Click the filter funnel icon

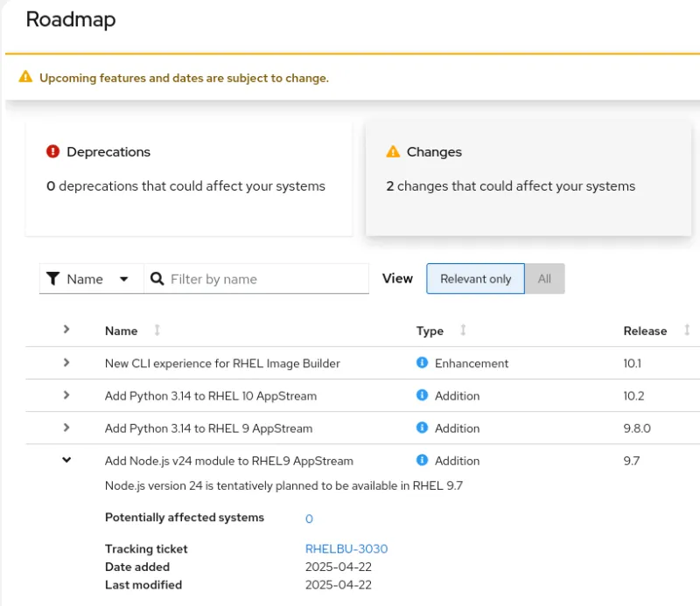click(55, 278)
